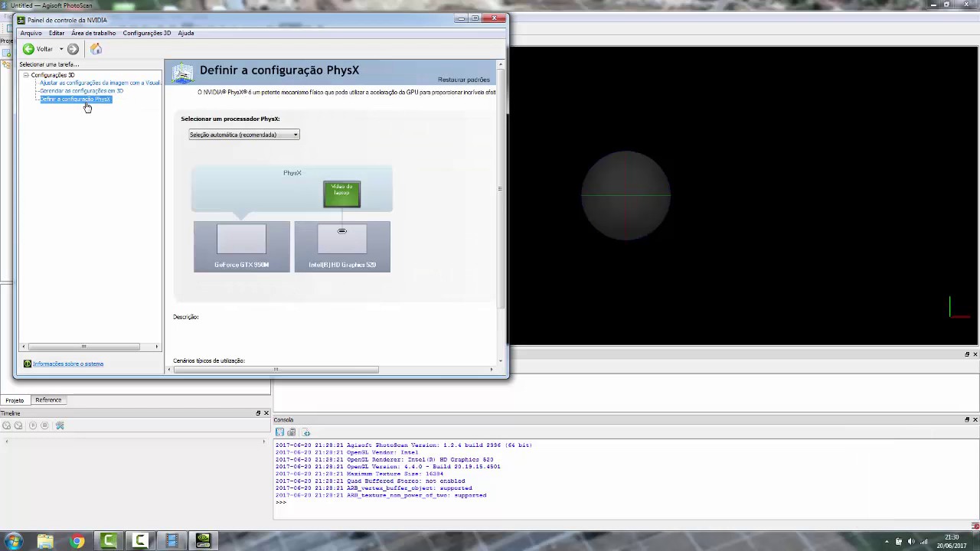The height and width of the screenshot is (551, 980).
Task: Click the taskbar network signal icon
Action: click(x=924, y=542)
